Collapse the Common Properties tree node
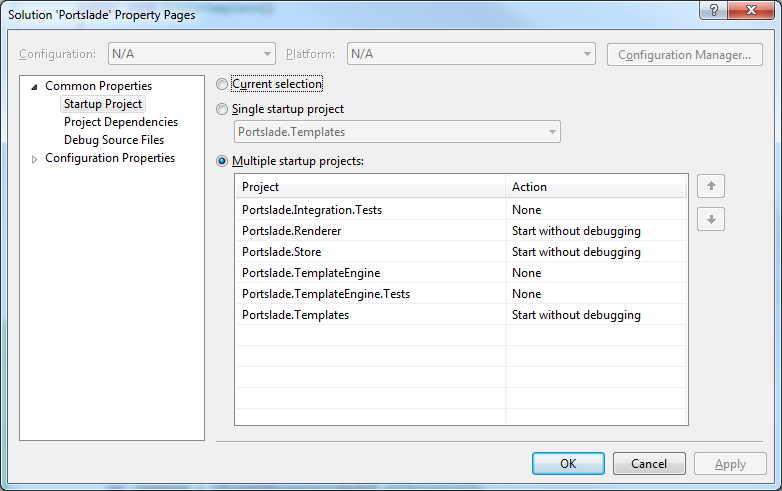The image size is (782, 491). click(x=35, y=87)
